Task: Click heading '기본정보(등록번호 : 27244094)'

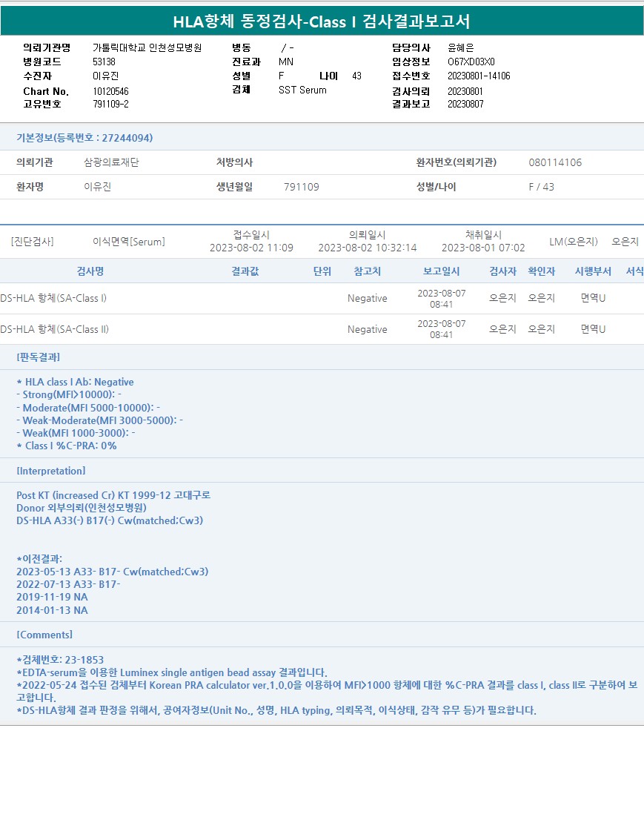Action: (84, 138)
